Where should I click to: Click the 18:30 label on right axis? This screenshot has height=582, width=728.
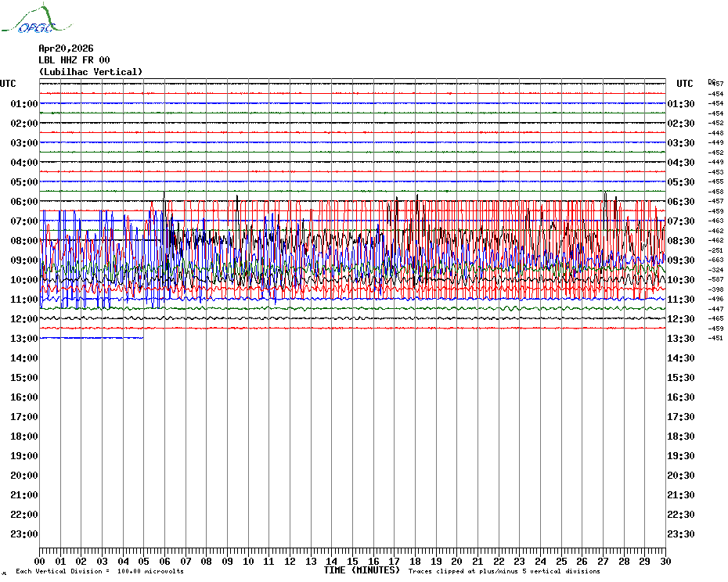coord(680,436)
